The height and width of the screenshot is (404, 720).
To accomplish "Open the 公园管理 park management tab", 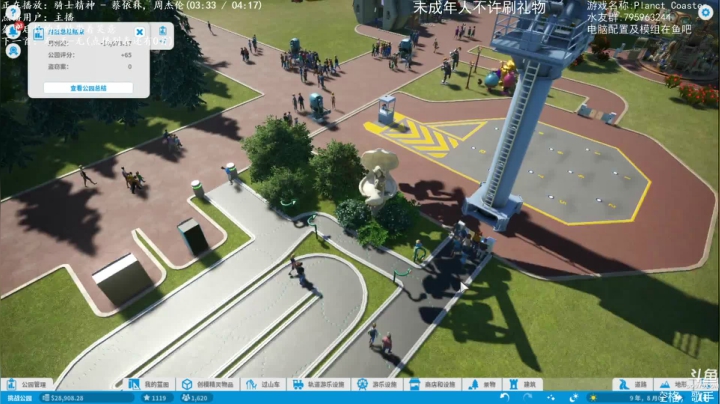I will (27, 384).
